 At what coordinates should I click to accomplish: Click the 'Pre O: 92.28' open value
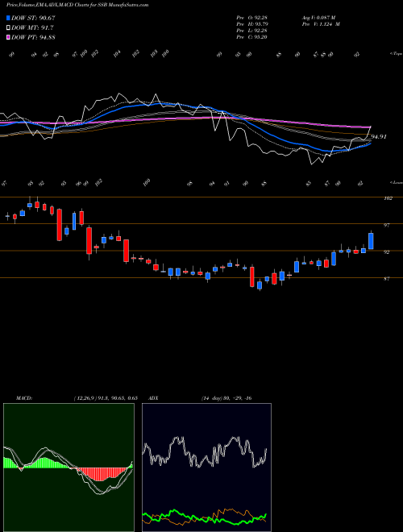click(x=252, y=17)
